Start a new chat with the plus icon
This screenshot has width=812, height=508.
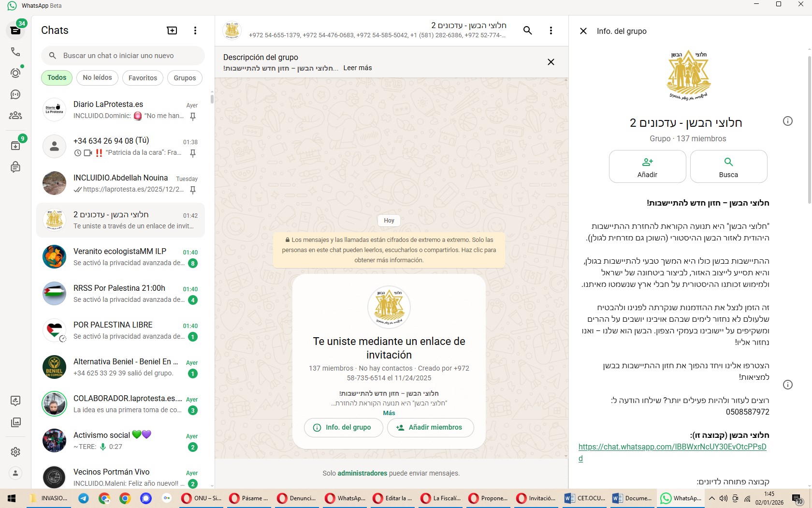point(172,30)
